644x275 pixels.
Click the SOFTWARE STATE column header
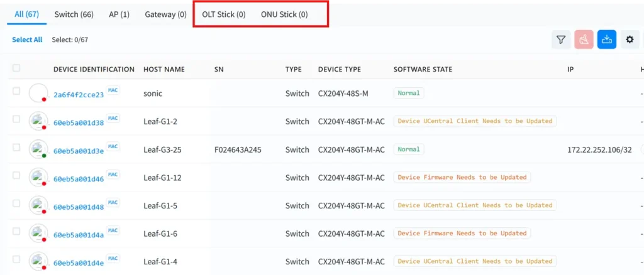(x=423, y=69)
